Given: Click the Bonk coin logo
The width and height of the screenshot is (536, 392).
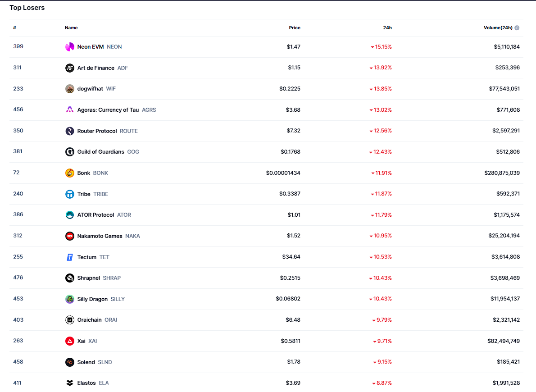Looking at the screenshot, I should [70, 173].
